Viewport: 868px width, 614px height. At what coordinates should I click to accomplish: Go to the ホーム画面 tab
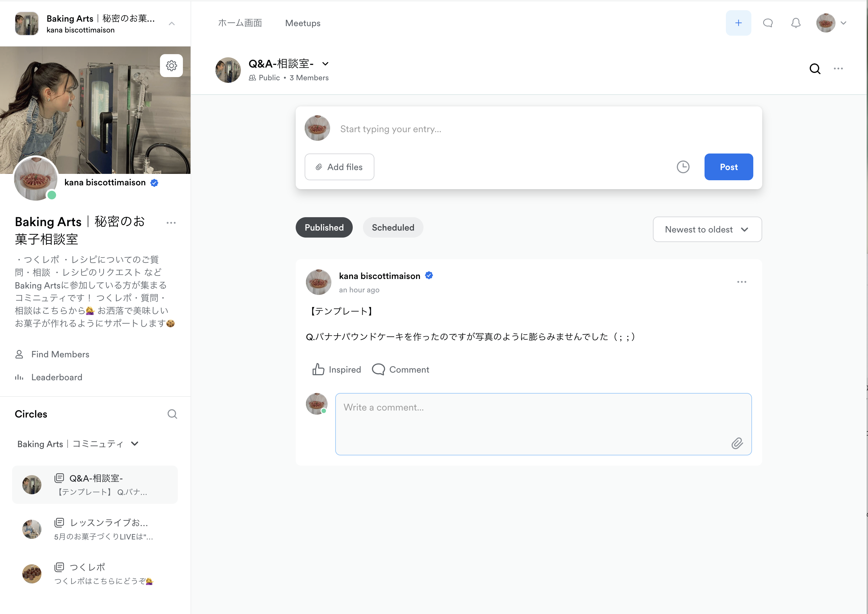pos(240,23)
